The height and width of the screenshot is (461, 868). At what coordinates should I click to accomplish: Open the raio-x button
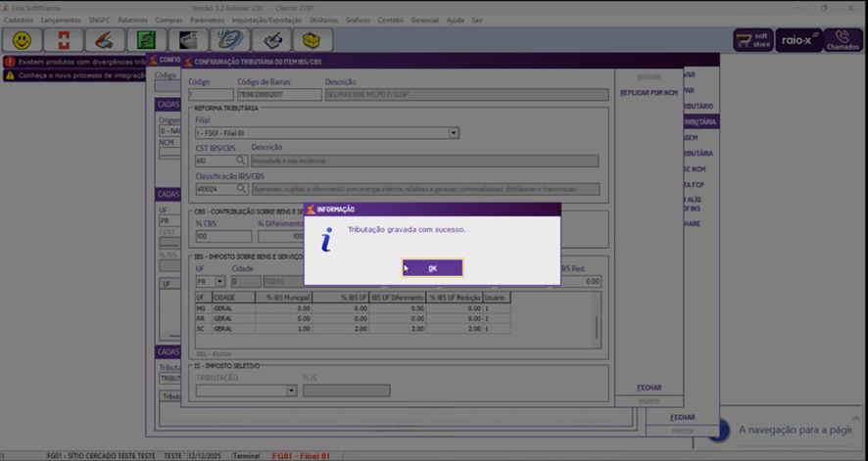coord(798,40)
